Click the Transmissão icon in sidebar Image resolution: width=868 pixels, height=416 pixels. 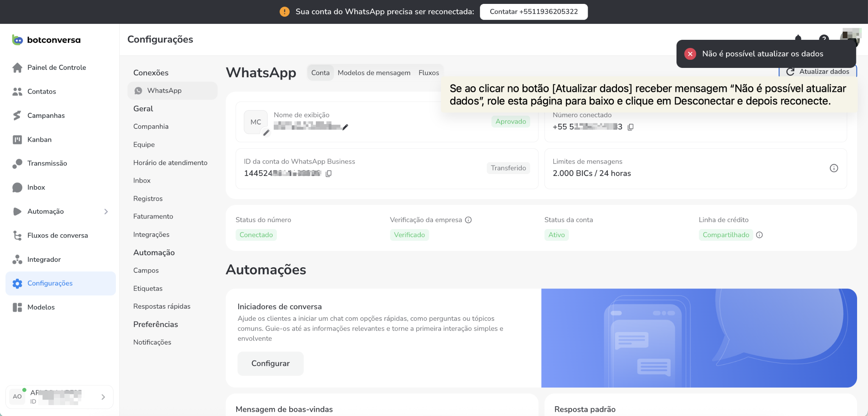17,164
